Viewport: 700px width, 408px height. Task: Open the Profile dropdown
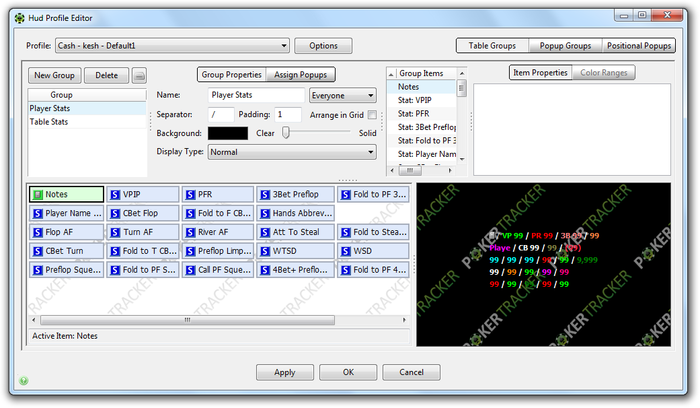(172, 46)
